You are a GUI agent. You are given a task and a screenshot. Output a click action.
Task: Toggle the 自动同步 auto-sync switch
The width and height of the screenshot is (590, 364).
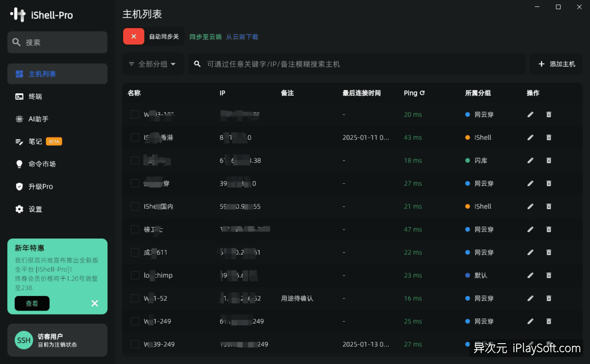pyautogui.click(x=133, y=36)
